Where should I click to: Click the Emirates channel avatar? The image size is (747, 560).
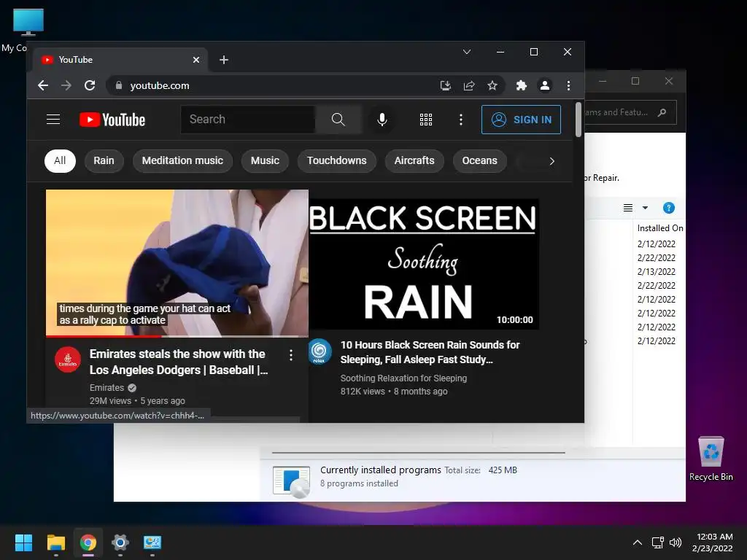coord(68,359)
